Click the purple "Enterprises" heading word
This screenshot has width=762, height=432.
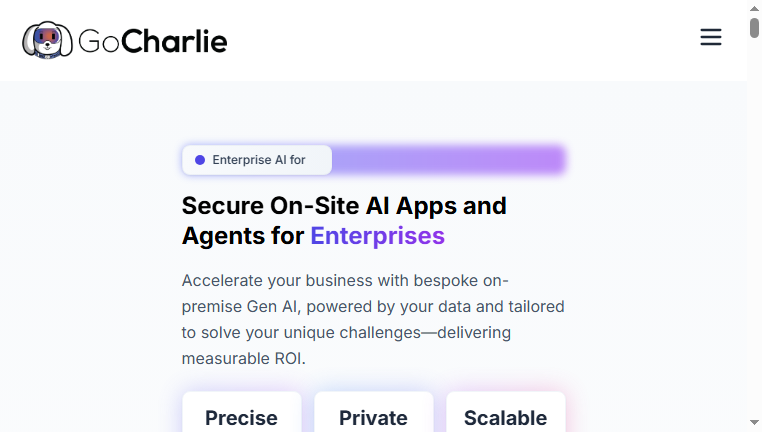tap(378, 236)
